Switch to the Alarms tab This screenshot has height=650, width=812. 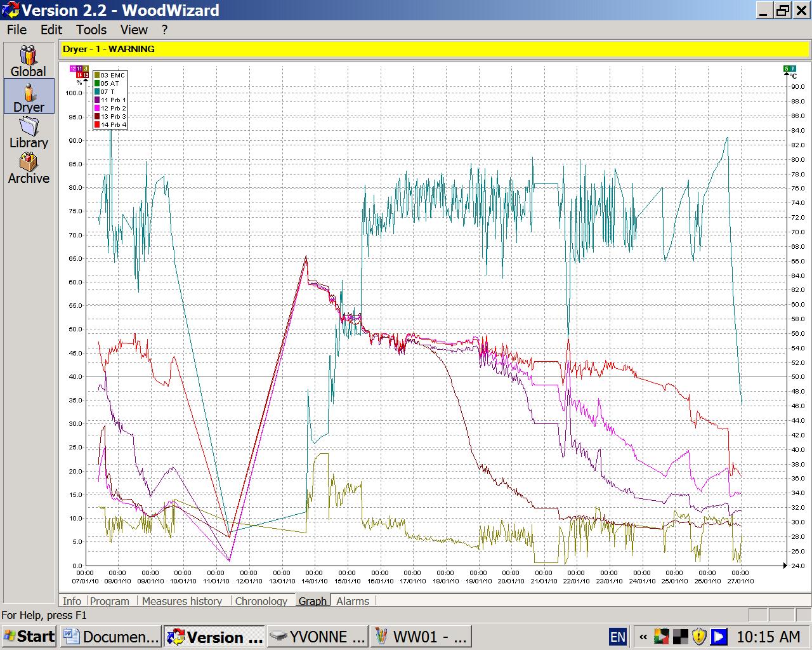coord(353,601)
